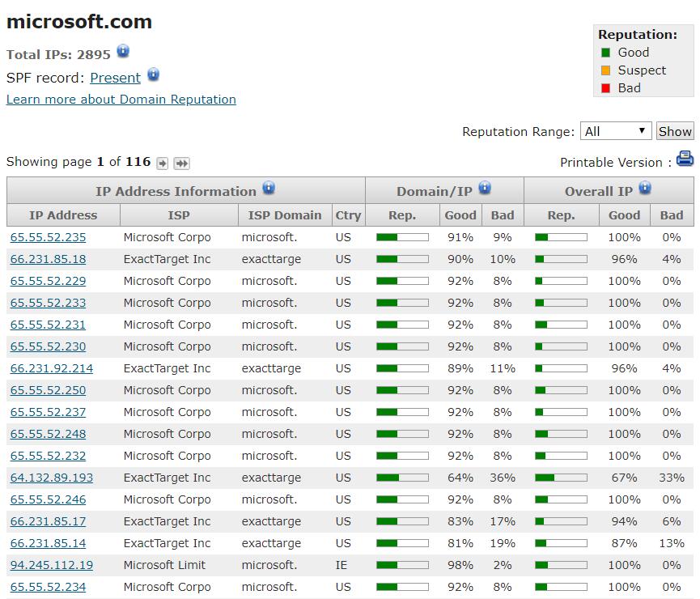Viewport: 700px width, 599px height.
Task: Open the IP Address Information header info icon
Action: pyautogui.click(x=267, y=188)
